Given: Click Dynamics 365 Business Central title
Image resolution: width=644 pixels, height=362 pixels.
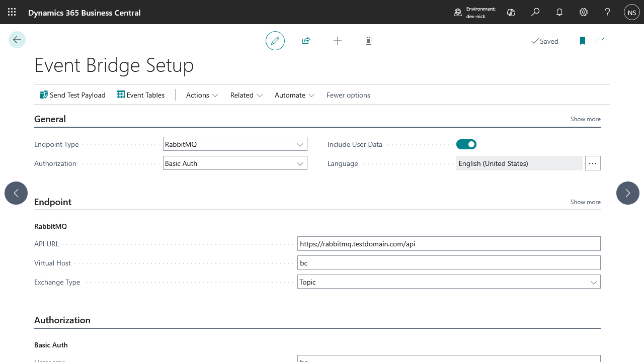Looking at the screenshot, I should tap(85, 13).
